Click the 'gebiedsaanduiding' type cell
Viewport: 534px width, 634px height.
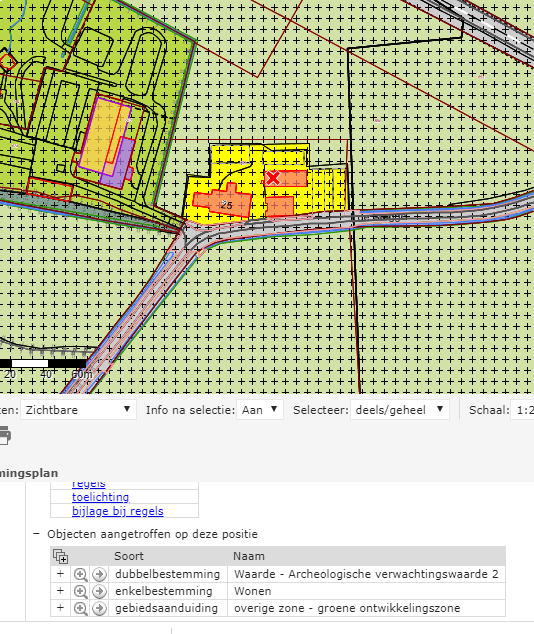pyautogui.click(x=168, y=608)
